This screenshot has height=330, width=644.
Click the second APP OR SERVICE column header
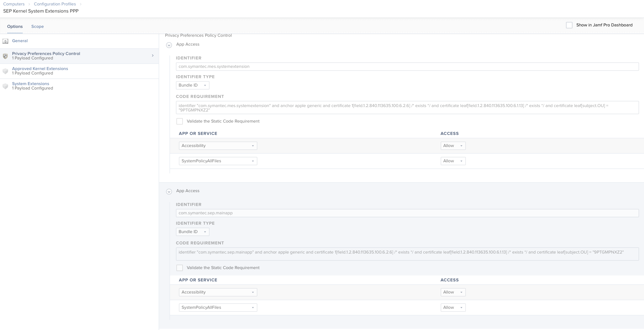(198, 280)
